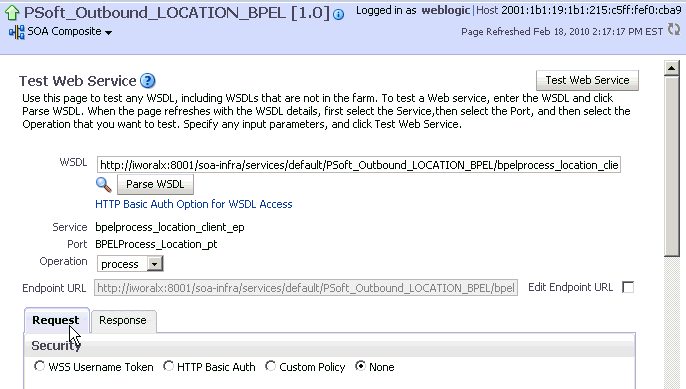The height and width of the screenshot is (389, 686).
Task: Open the SOA Composite dropdown menu
Action: (108, 32)
